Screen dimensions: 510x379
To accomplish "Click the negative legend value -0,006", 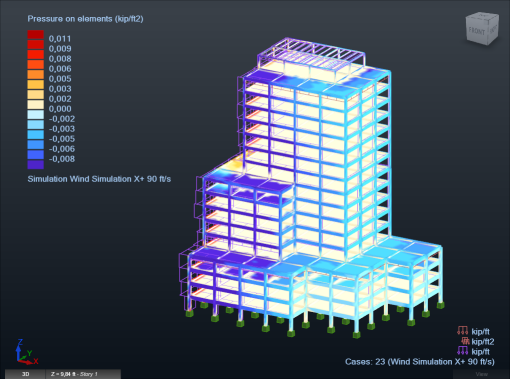I will coord(62,149).
